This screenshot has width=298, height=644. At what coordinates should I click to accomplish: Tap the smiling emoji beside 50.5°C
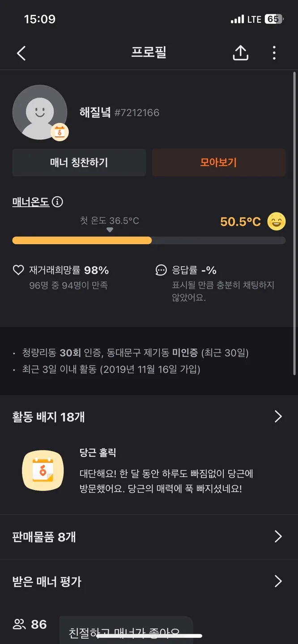click(276, 221)
